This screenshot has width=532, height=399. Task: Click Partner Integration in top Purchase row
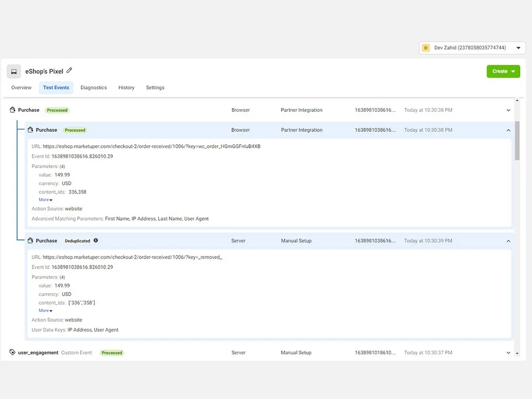302,110
